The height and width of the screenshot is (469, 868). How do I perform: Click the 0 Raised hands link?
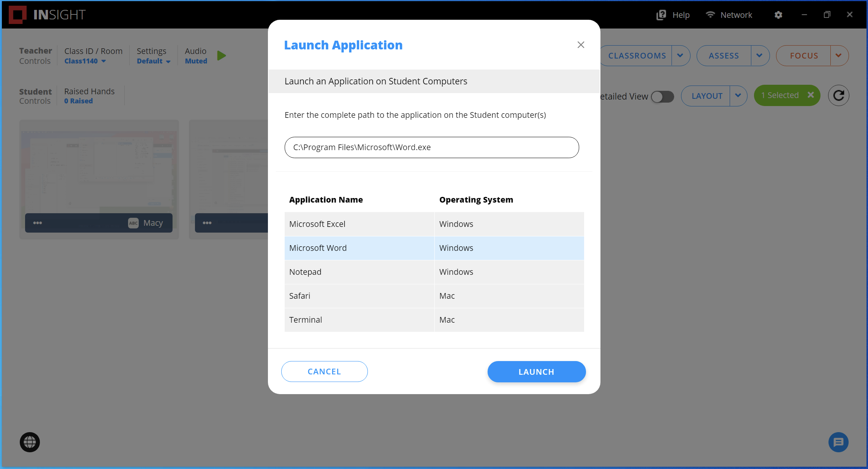click(x=78, y=101)
